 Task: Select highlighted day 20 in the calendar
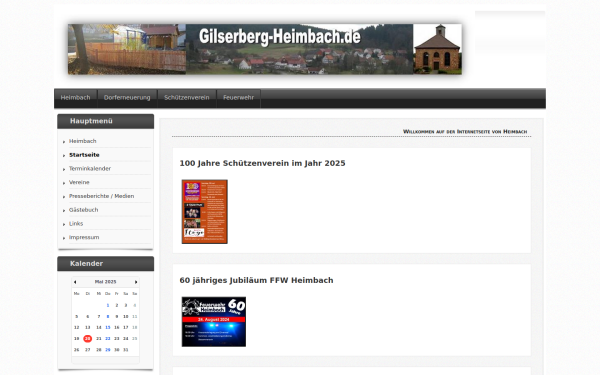click(88, 339)
